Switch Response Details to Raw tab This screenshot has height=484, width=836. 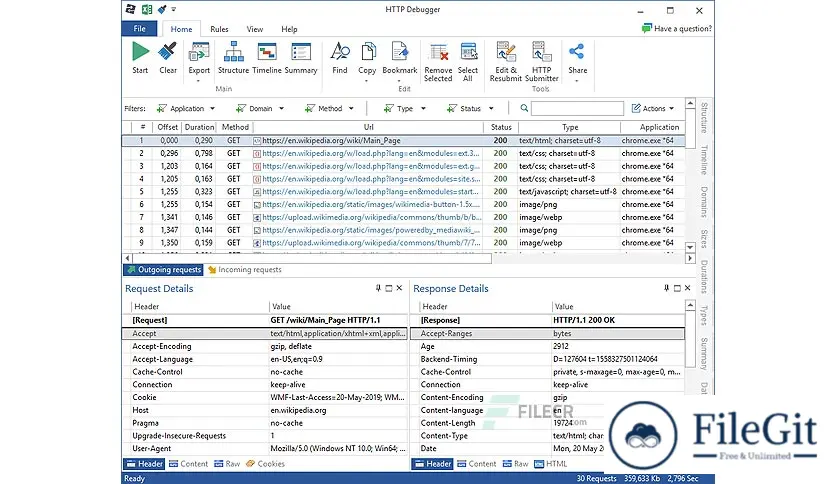516,464
